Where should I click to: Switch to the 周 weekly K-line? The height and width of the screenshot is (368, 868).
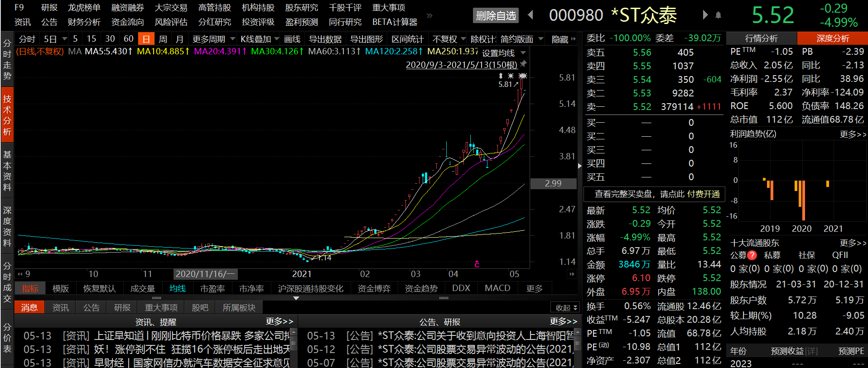click(x=163, y=39)
